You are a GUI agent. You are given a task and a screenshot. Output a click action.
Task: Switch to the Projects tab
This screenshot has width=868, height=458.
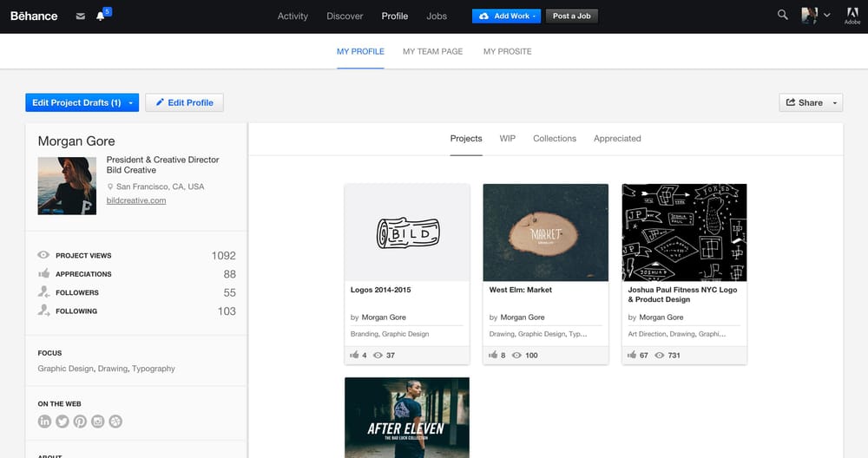click(x=466, y=138)
